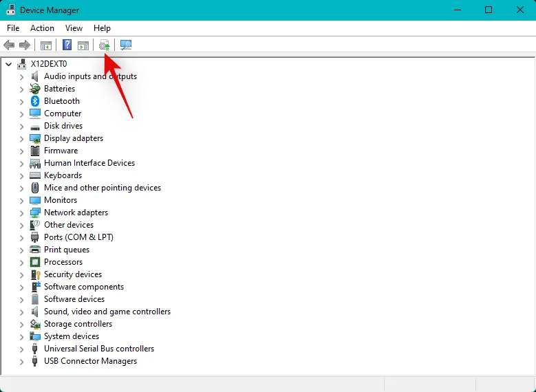Click the Mice and other pointing devices icon

click(x=35, y=188)
